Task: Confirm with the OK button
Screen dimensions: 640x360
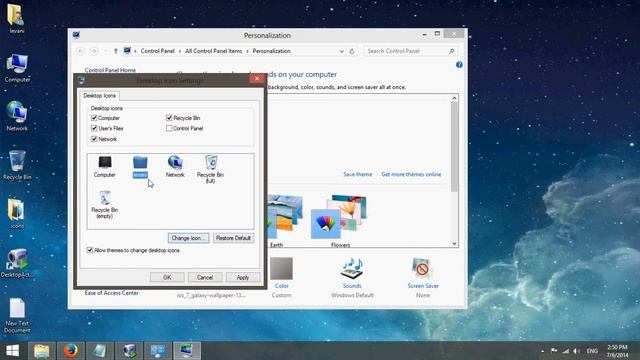Action: [x=167, y=277]
